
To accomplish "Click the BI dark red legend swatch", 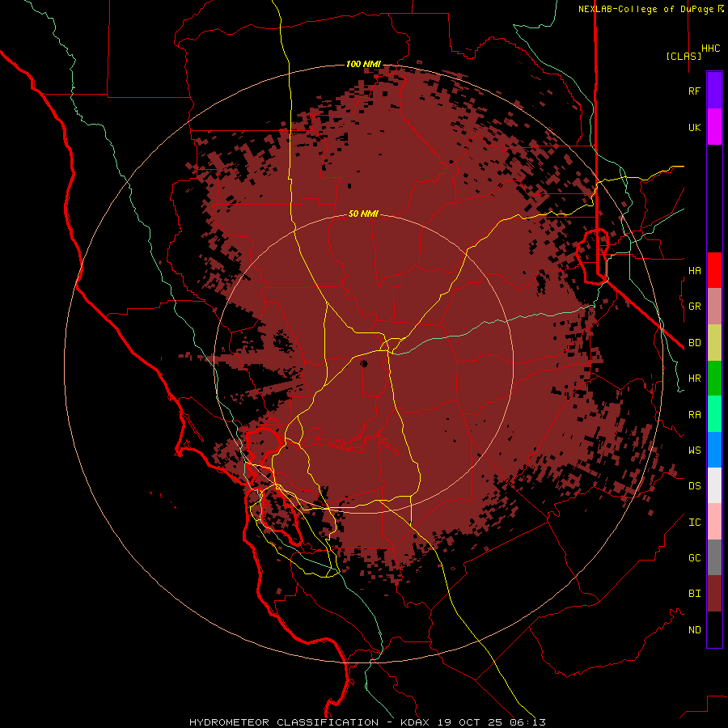I will pyautogui.click(x=714, y=594).
